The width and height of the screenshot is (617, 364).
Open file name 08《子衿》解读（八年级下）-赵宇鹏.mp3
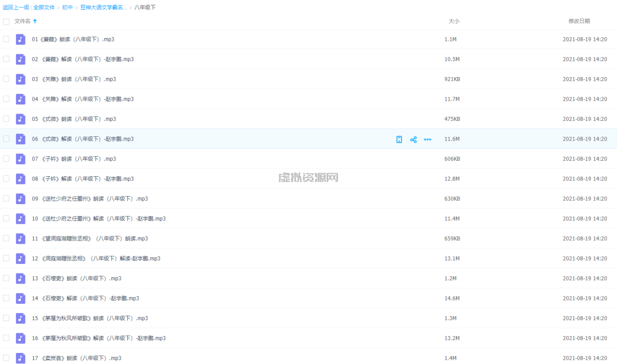tap(83, 179)
